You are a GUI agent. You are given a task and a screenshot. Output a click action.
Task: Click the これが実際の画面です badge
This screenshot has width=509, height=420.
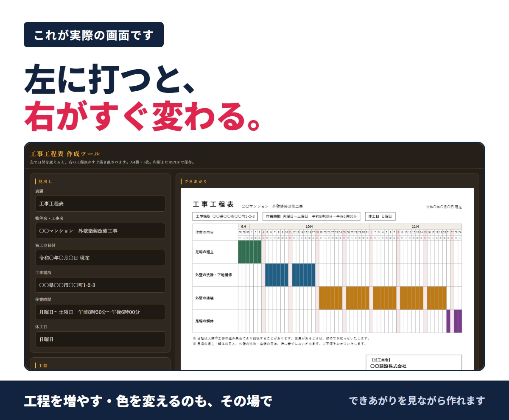click(94, 35)
